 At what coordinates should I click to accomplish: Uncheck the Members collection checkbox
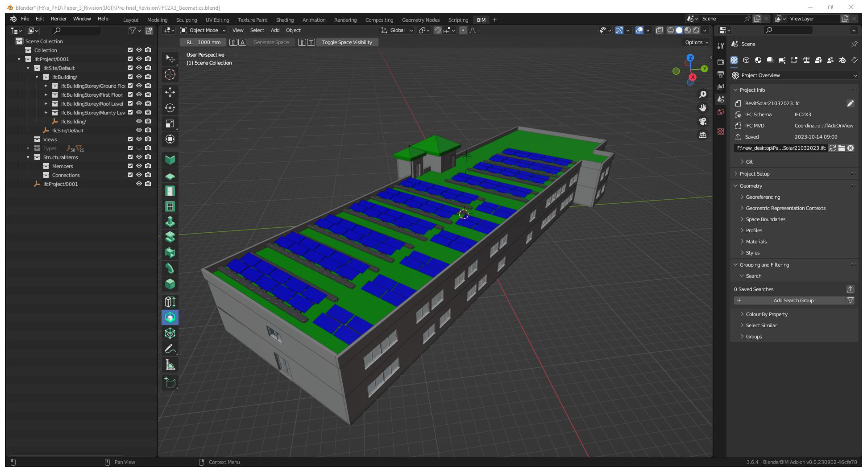pyautogui.click(x=130, y=166)
